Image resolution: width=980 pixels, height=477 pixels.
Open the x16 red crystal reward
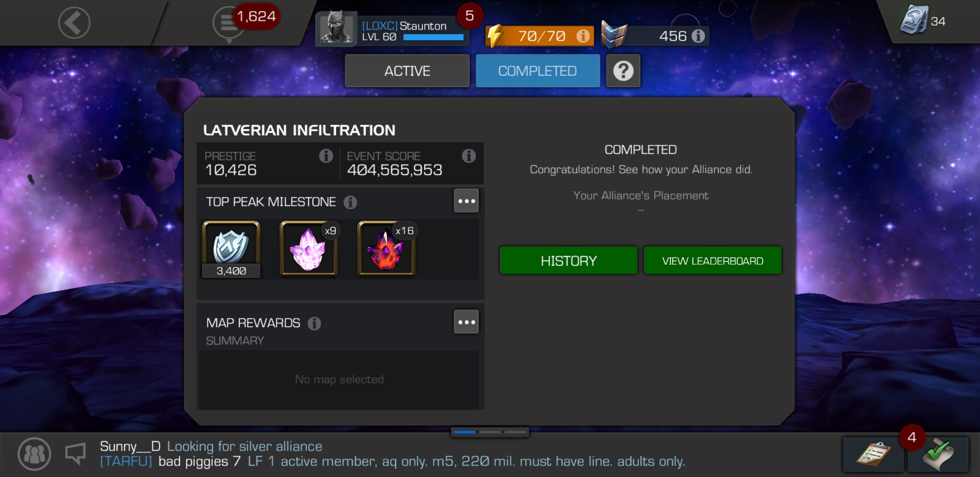tap(386, 249)
